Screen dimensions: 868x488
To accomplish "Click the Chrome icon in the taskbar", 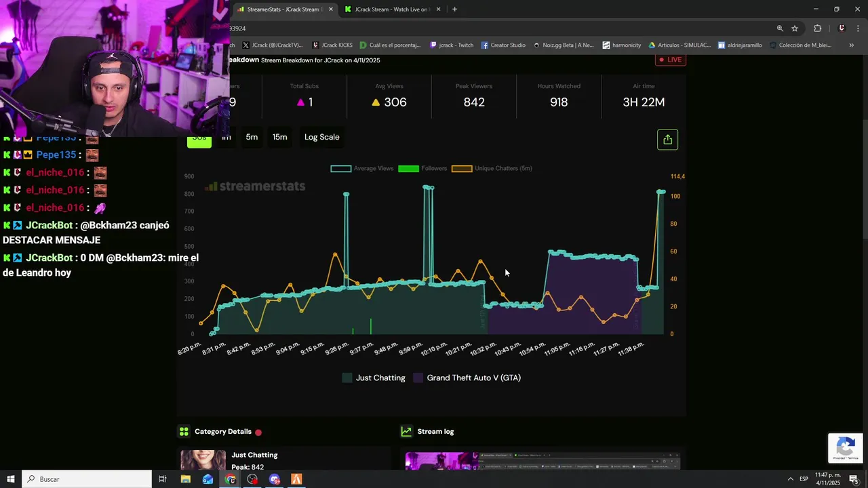I will point(231,479).
